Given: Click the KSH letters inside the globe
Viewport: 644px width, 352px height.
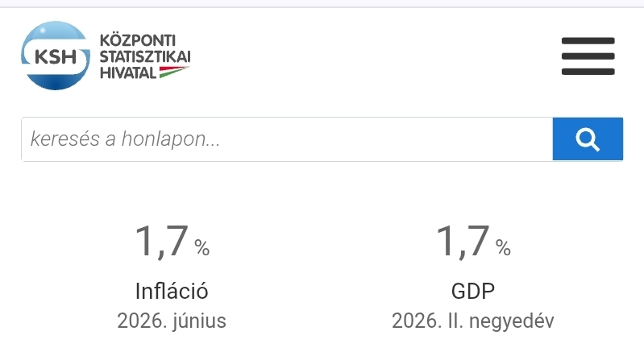Looking at the screenshot, I should pos(56,57).
